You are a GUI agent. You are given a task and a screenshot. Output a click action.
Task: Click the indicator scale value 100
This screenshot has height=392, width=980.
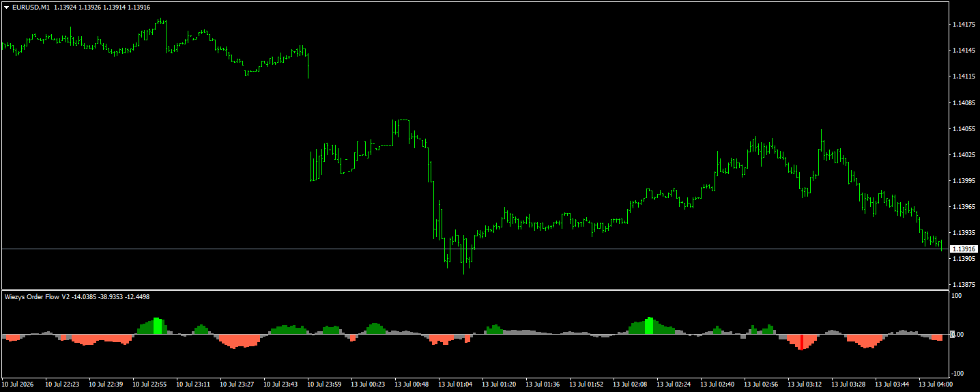click(x=957, y=296)
